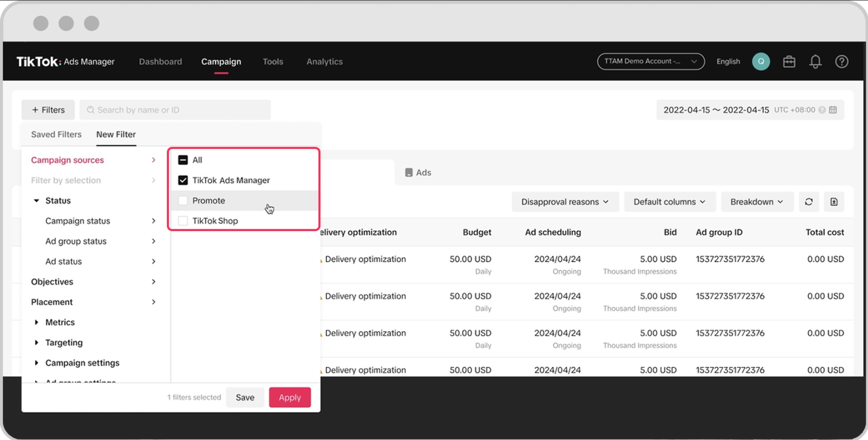Check the Promote source checkbox

click(183, 201)
